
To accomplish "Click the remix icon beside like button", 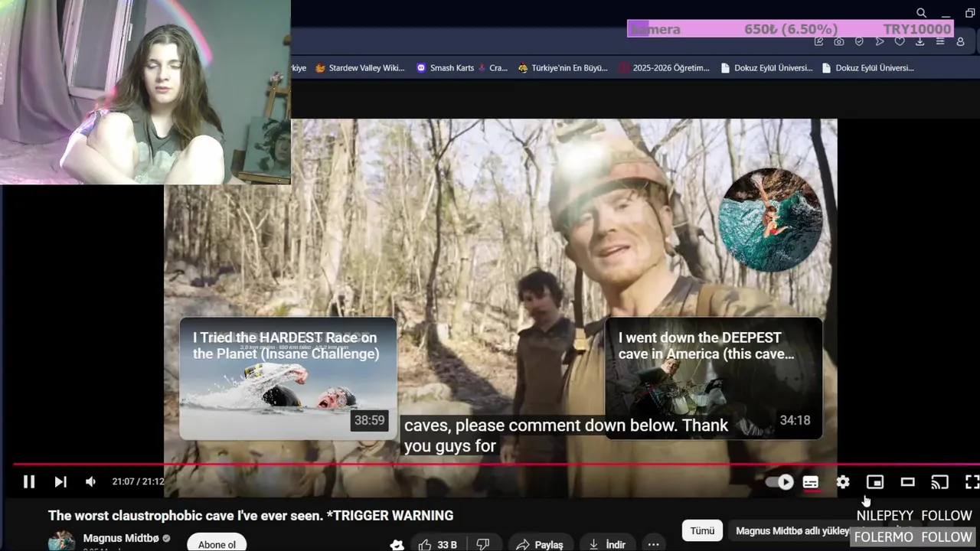I will 397,544.
